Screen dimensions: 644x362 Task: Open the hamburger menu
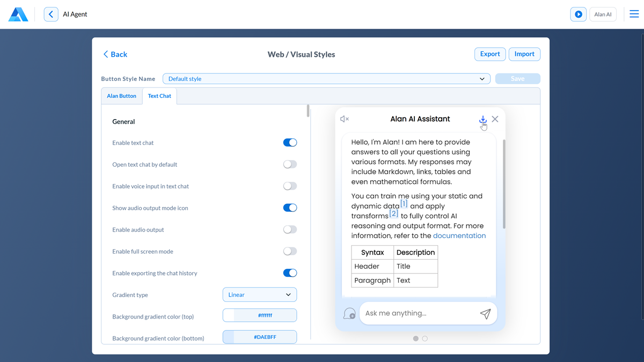pos(634,14)
